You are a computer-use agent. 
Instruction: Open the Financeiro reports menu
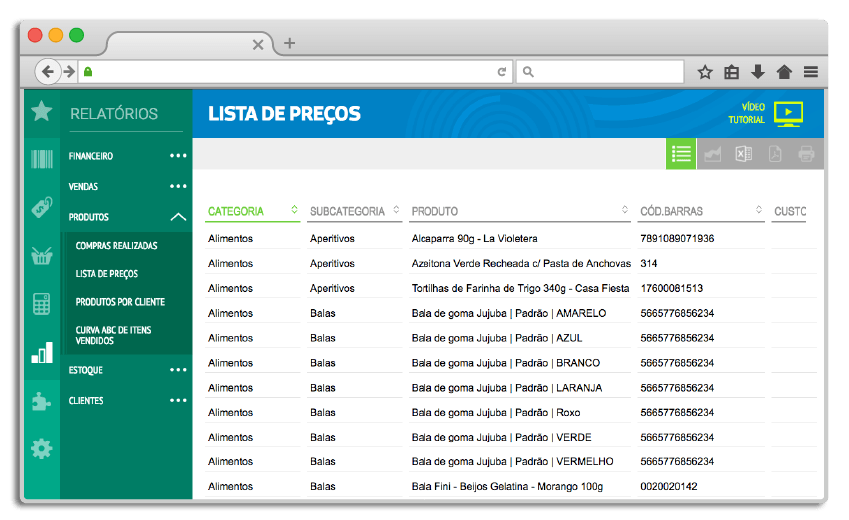[x=90, y=156]
